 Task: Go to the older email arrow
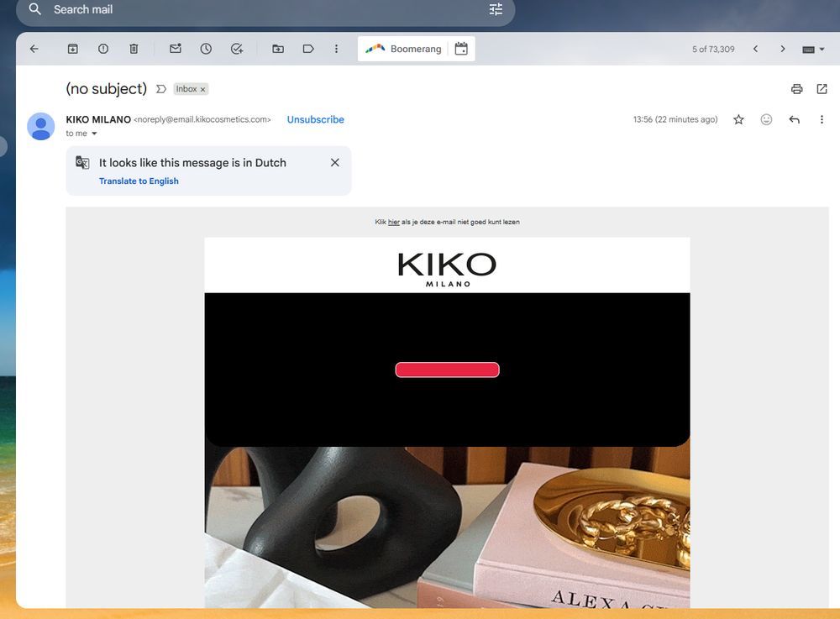(x=783, y=49)
